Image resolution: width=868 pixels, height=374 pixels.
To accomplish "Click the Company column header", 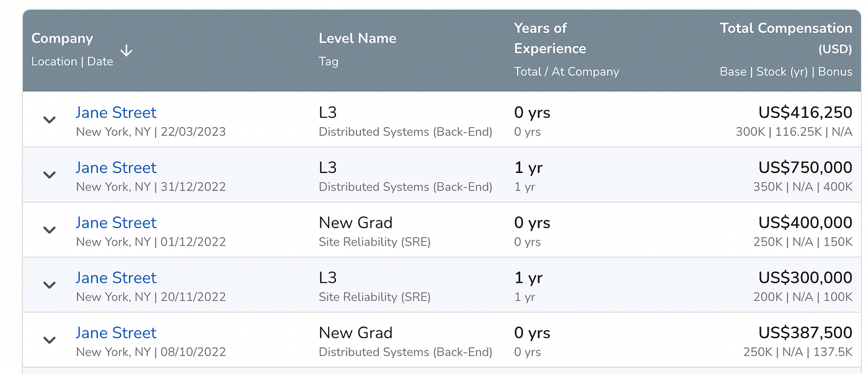I will pos(61,38).
